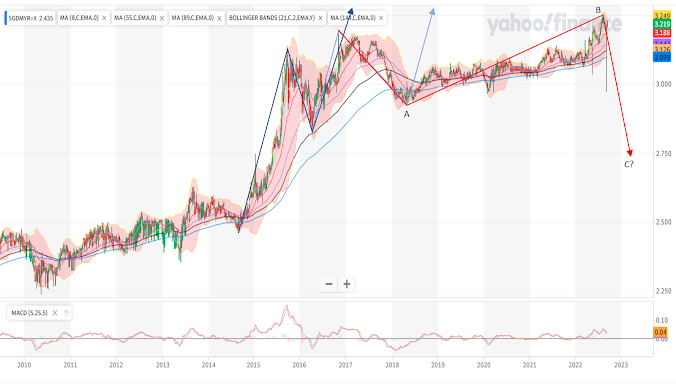This screenshot has width=676, height=384.
Task: Click the 2.500 price axis label
Action: (x=663, y=222)
